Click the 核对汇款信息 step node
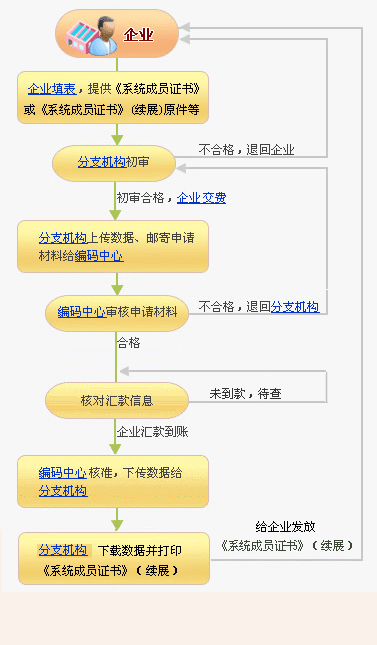 (x=117, y=400)
